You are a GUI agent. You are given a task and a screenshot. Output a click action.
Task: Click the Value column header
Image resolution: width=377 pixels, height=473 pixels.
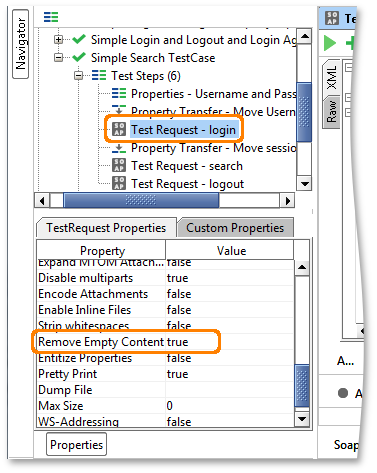coord(230,250)
